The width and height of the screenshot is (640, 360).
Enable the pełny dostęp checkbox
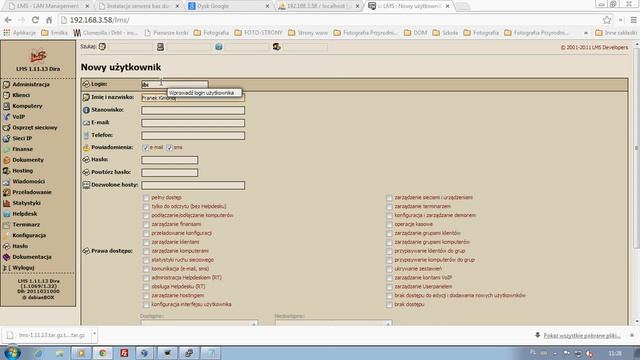click(146, 198)
